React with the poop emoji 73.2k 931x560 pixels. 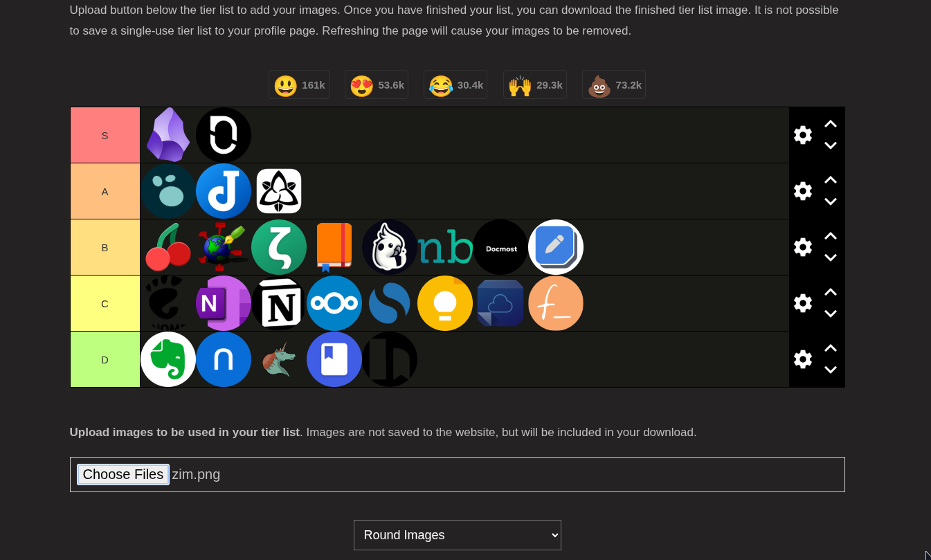614,85
